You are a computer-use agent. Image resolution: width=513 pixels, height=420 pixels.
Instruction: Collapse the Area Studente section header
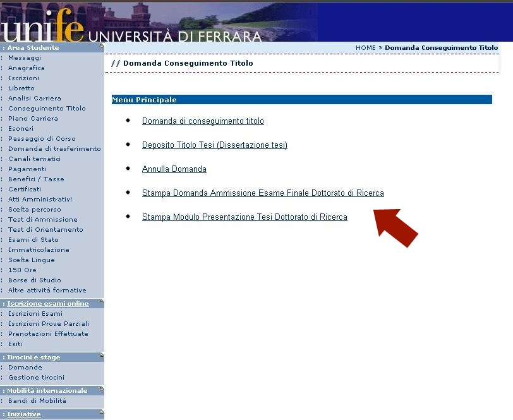[x=33, y=48]
